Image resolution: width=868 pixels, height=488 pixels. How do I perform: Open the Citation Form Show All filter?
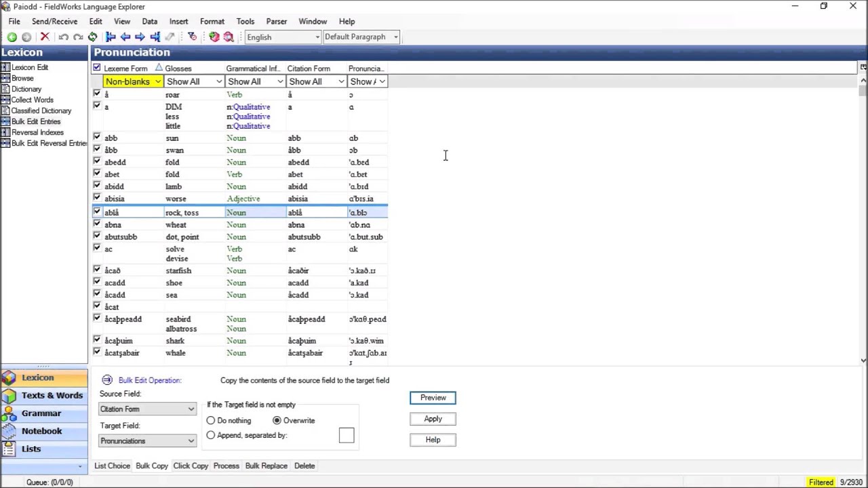pos(317,82)
